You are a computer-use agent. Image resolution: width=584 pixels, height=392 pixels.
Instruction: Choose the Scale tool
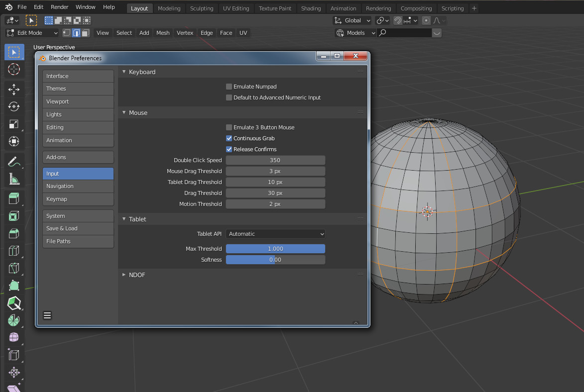[x=14, y=124]
